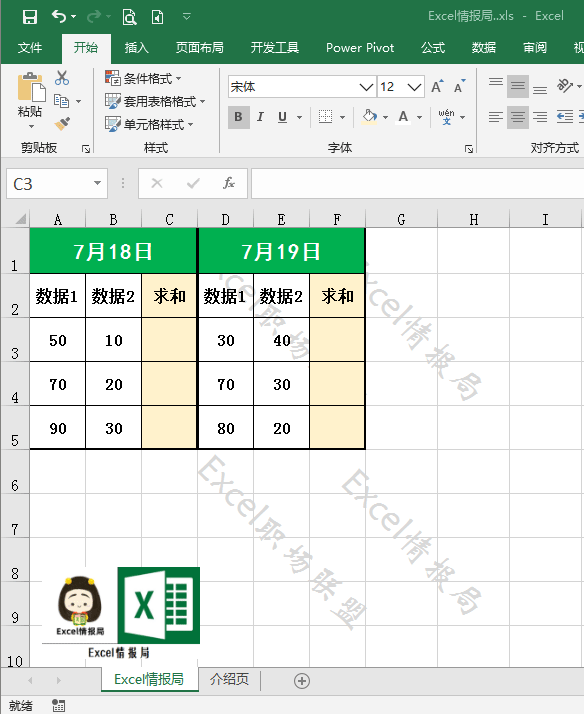The height and width of the screenshot is (714, 584).
Task: Switch to the 开始 ribbon tab
Action: [86, 47]
